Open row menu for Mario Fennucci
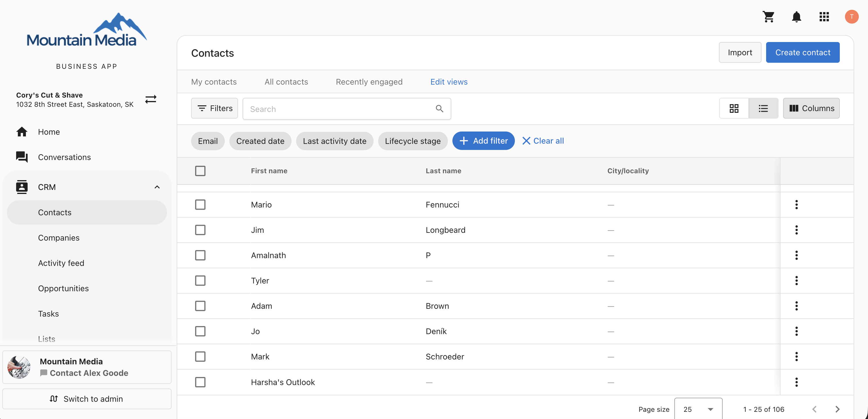The height and width of the screenshot is (419, 868). click(797, 204)
